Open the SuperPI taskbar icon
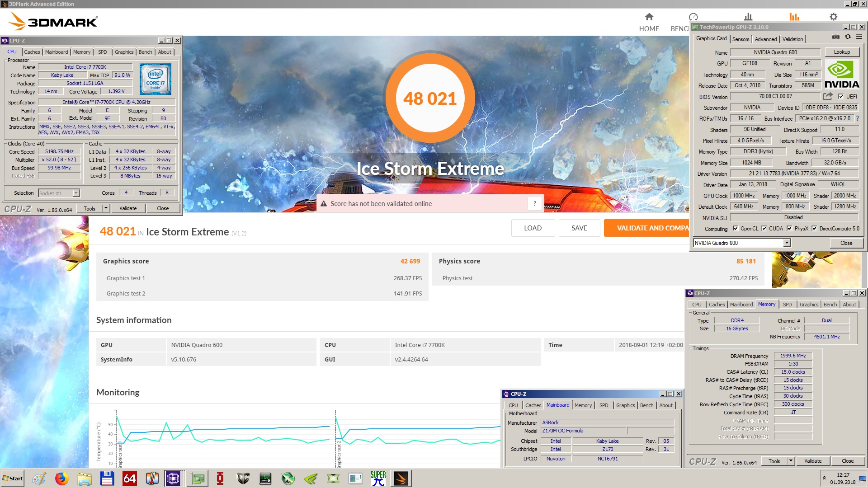This screenshot has height=488, width=868. (378, 479)
